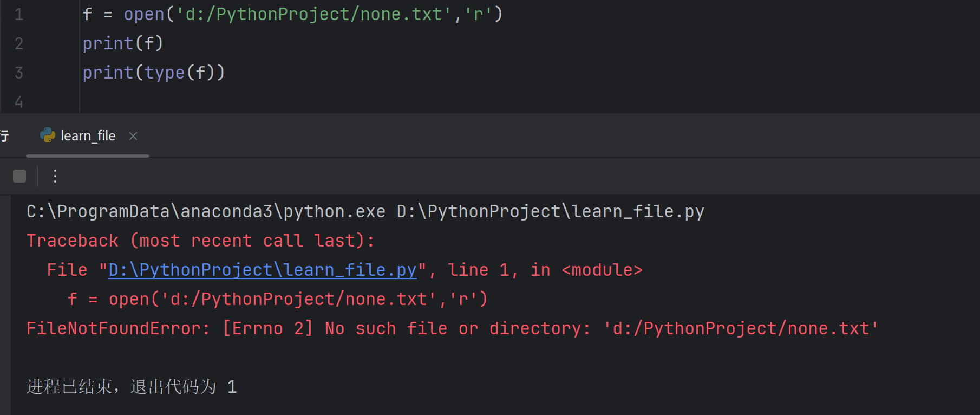Place caret on type in print(type(f))
The width and height of the screenshot is (980, 415).
click(x=165, y=73)
